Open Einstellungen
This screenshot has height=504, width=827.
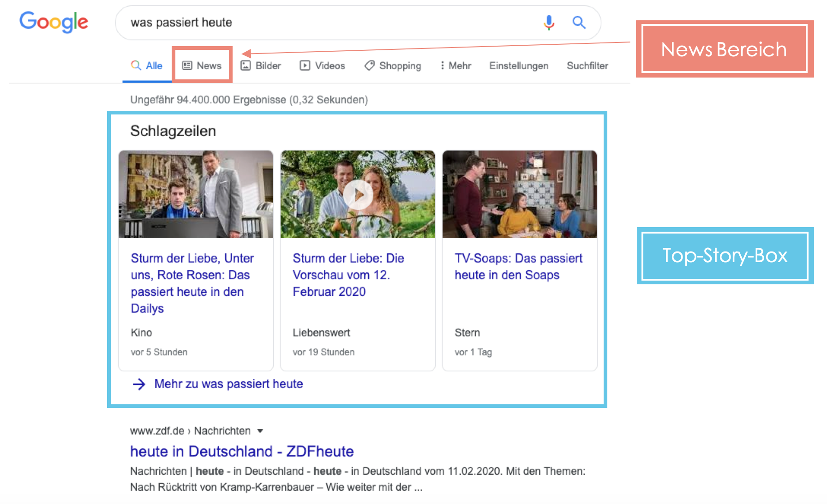(x=519, y=66)
